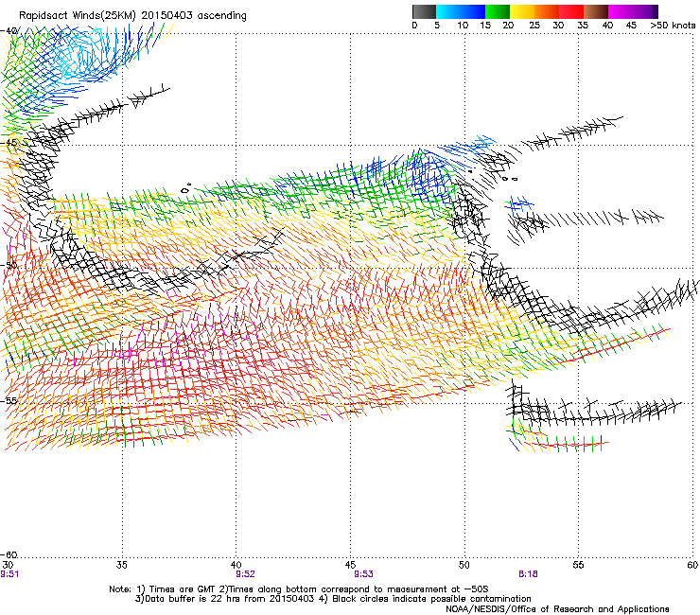Select the purple "9:52" time label
The width and height of the screenshot is (700, 615).
[x=246, y=574]
